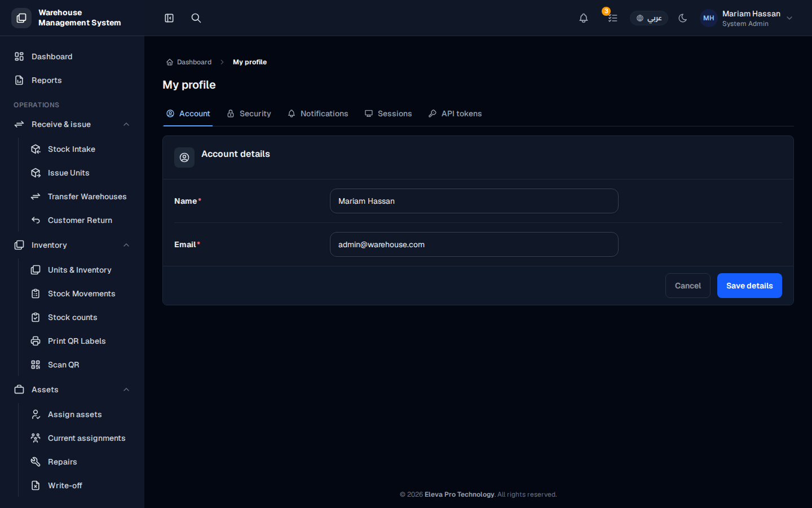This screenshot has width=812, height=508.
Task: Open the Mariam Hassan user menu chevron
Action: pyautogui.click(x=789, y=18)
